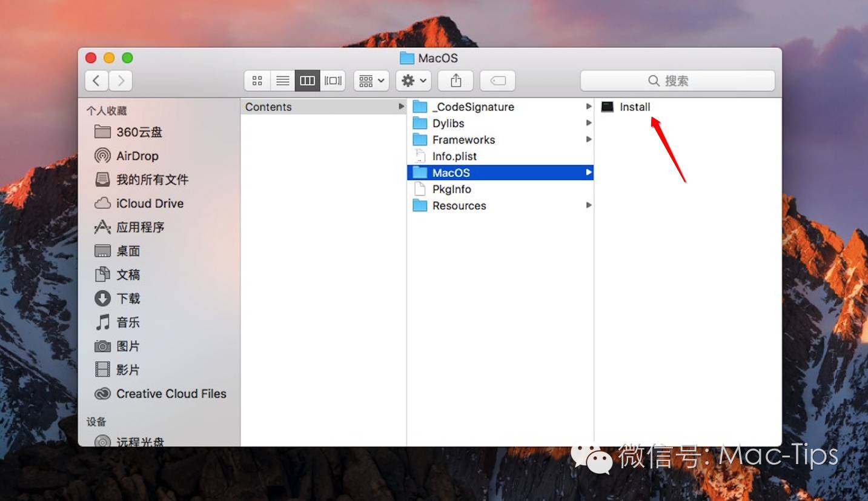Click the Share toolbar button
The image size is (868, 501).
[456, 81]
